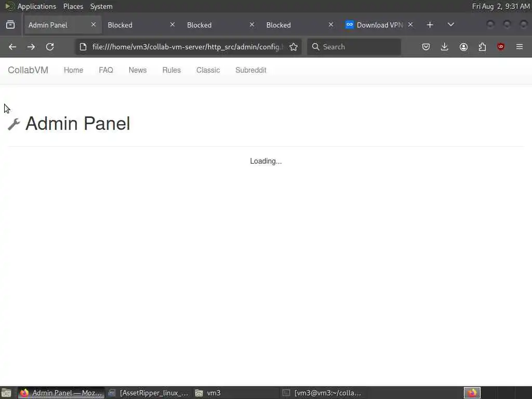Open the News navigation link

click(x=137, y=70)
